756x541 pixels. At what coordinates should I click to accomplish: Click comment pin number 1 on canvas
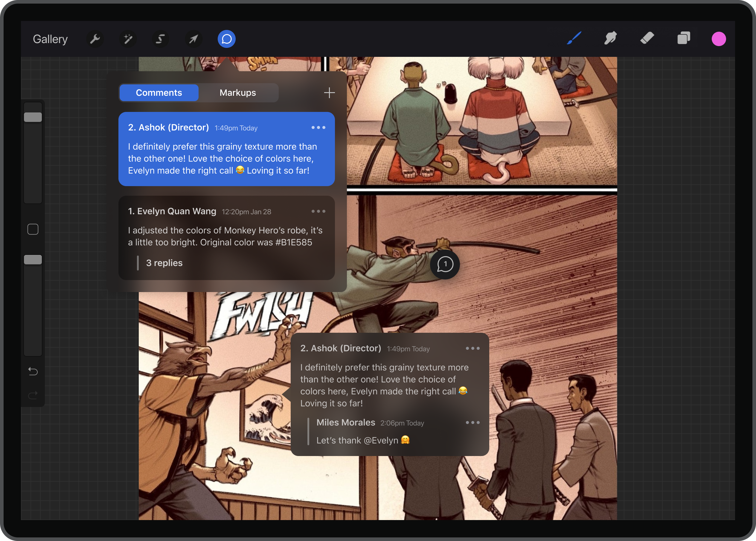(445, 265)
